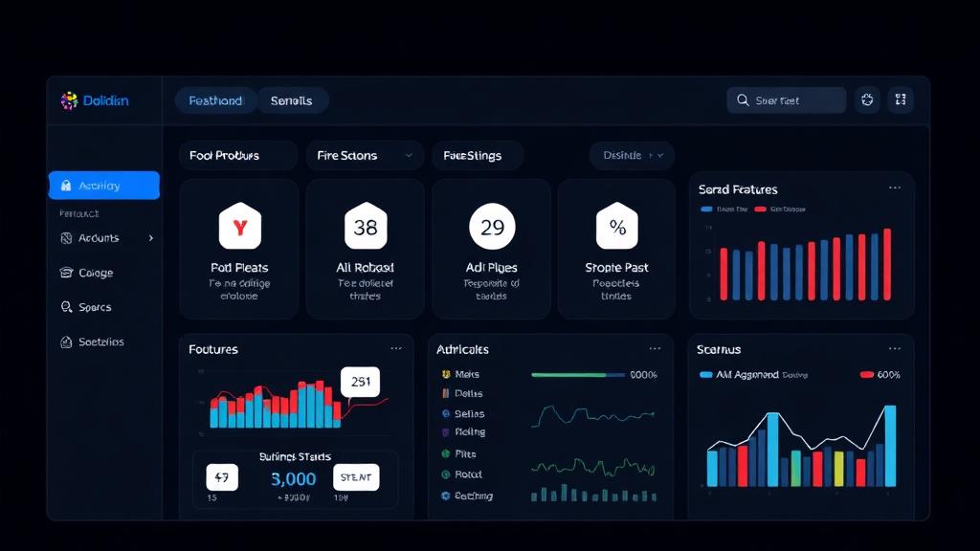Click the 251 tooltip on Foutures chart
Viewport: 980px width, 551px height.
pyautogui.click(x=360, y=382)
